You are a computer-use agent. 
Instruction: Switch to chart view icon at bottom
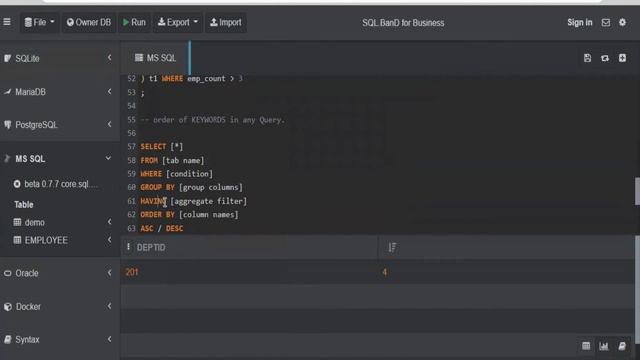coord(604,346)
